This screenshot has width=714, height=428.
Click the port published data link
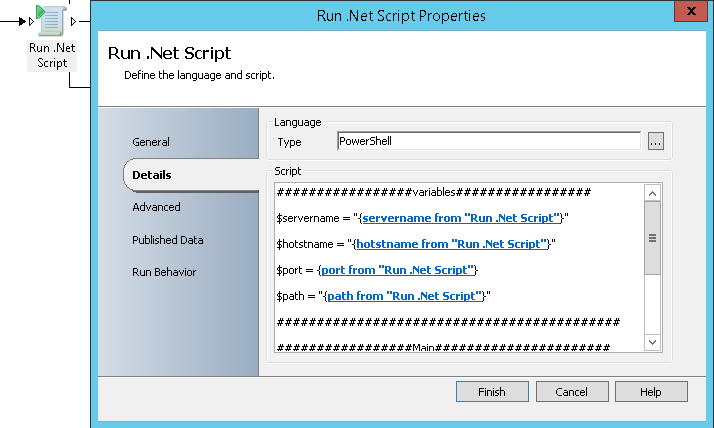[398, 270]
